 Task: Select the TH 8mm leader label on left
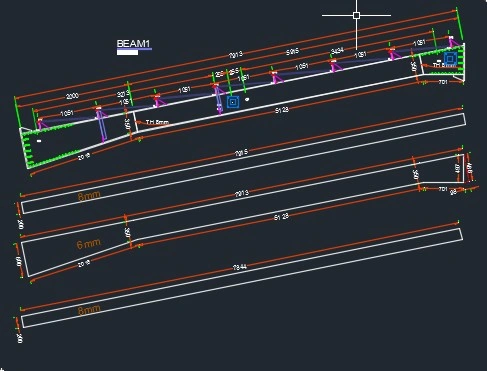click(157, 122)
